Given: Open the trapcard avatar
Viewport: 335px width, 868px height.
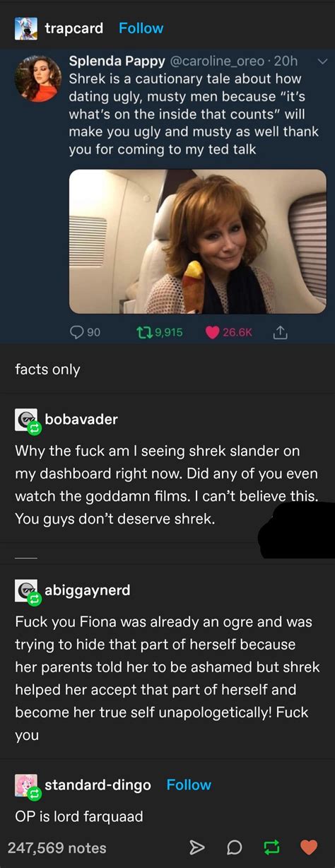Looking at the screenshot, I should [26, 28].
